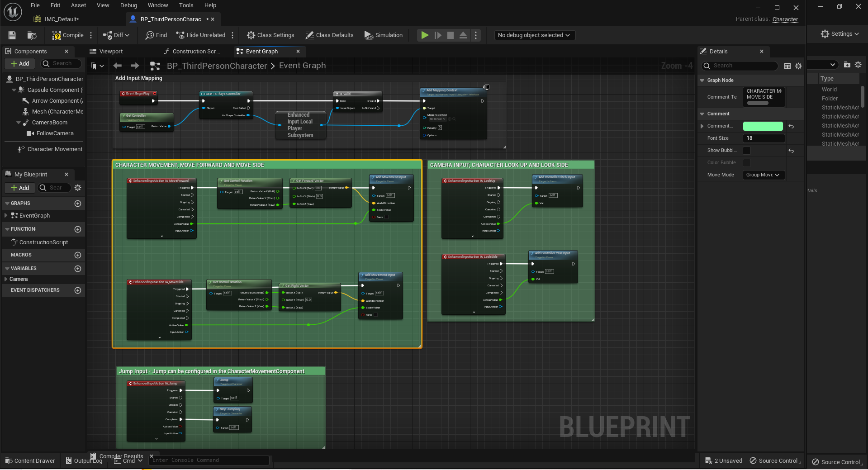Click the Compile button

click(x=68, y=35)
